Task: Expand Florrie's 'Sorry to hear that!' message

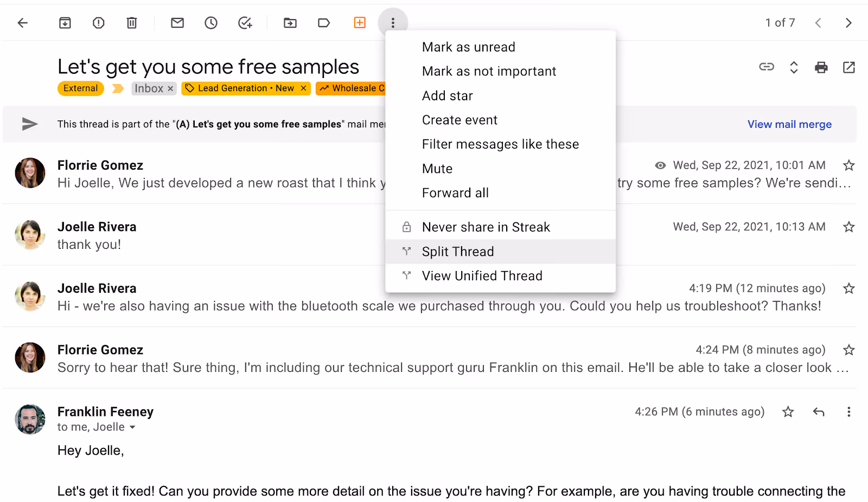Action: tap(430, 358)
